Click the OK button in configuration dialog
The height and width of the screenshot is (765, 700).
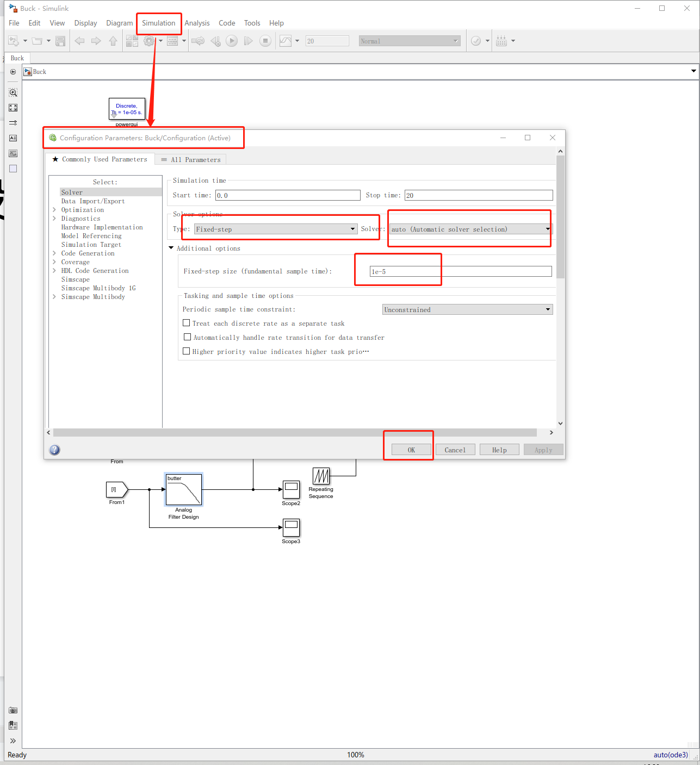pyautogui.click(x=411, y=450)
